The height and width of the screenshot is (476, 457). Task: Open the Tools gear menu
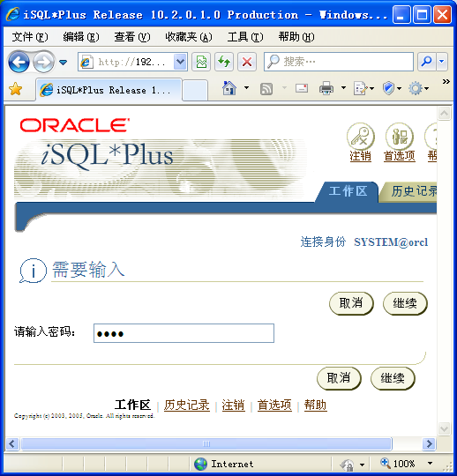[x=418, y=88]
